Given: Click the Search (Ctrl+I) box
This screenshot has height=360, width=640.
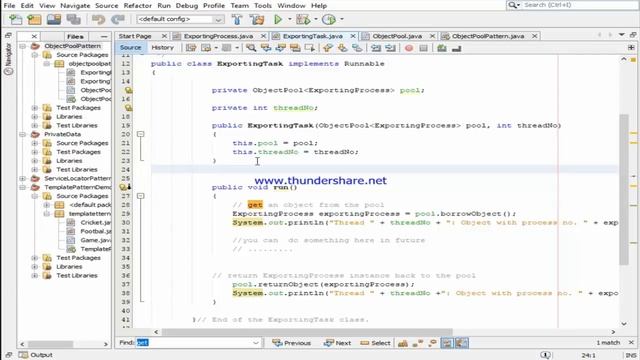Looking at the screenshot, I should tap(572, 5).
